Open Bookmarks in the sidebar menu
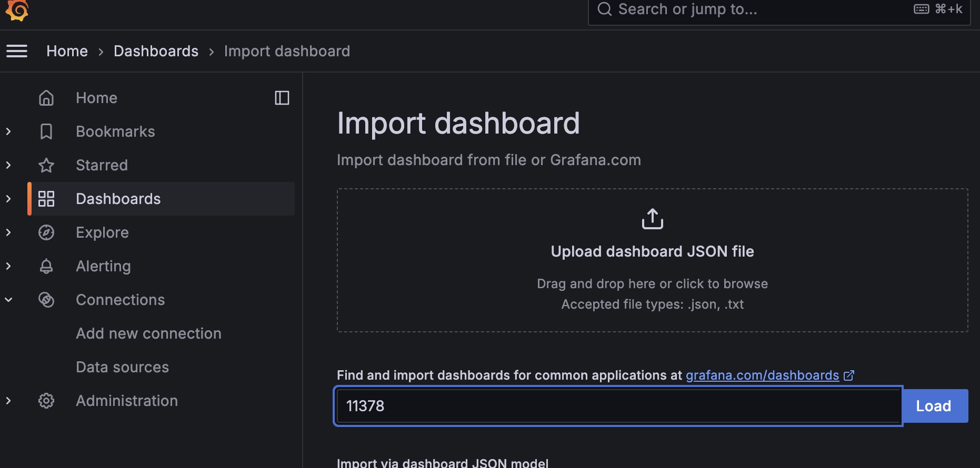The image size is (980, 468). click(115, 131)
